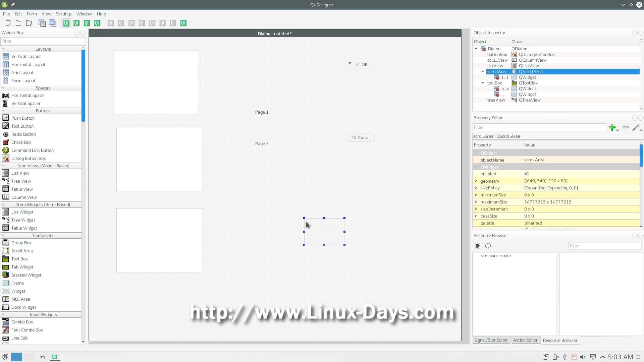The height and width of the screenshot is (362, 644).
Task: Create a new form with toolbar icon
Action: (x=8, y=23)
